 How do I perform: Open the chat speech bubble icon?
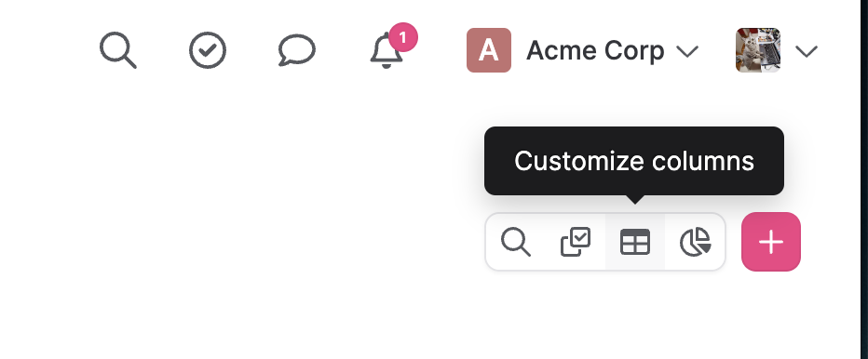297,50
